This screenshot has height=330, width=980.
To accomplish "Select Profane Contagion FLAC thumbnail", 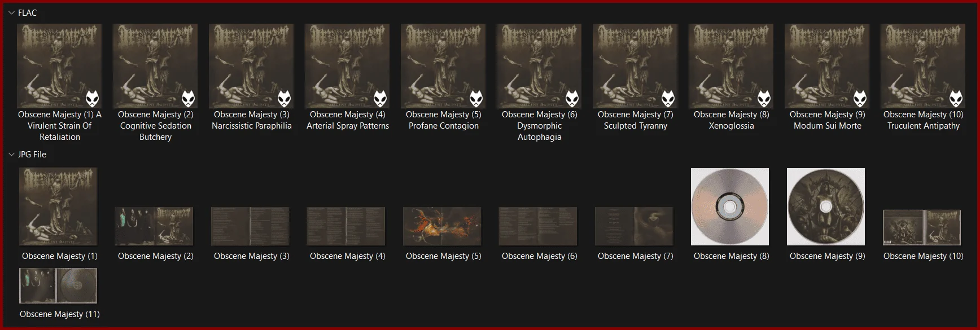I will click(443, 66).
